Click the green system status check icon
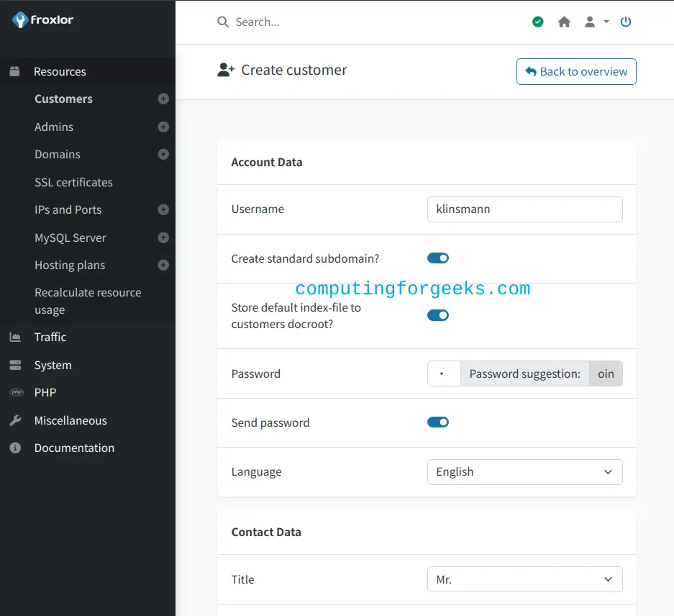The image size is (674, 616). pyautogui.click(x=538, y=22)
